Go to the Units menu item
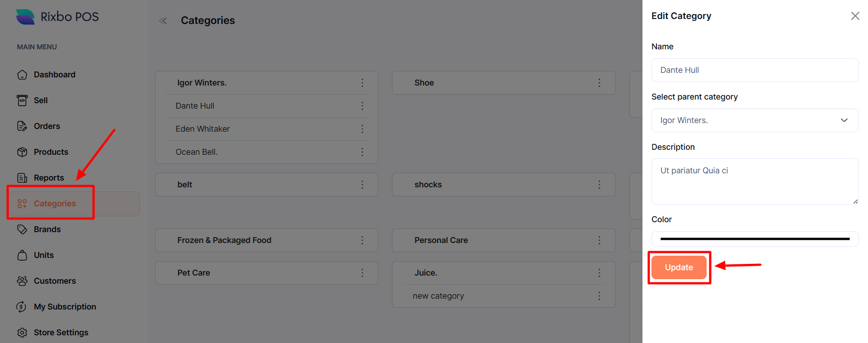Viewport: 868px width, 343px height. tap(44, 255)
